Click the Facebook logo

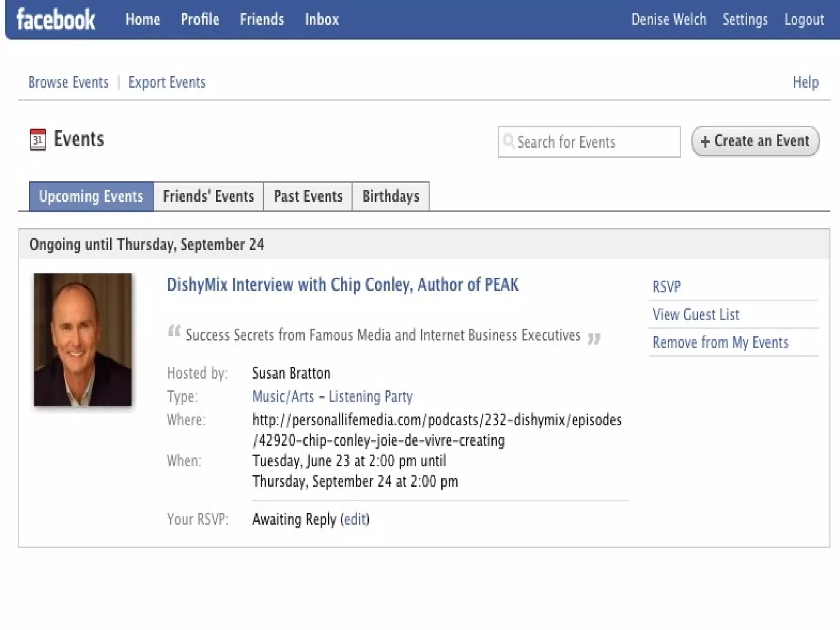click(56, 20)
